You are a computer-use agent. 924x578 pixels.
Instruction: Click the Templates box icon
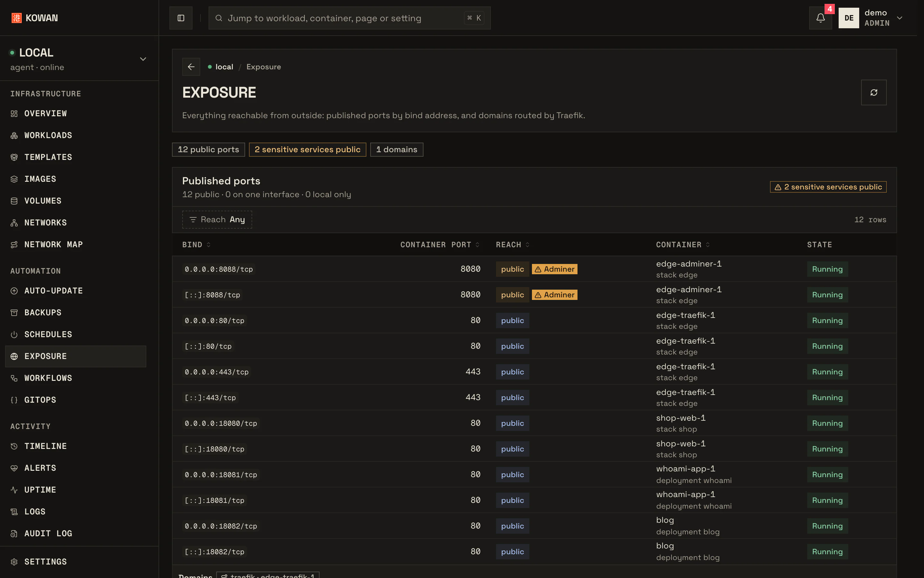[14, 157]
